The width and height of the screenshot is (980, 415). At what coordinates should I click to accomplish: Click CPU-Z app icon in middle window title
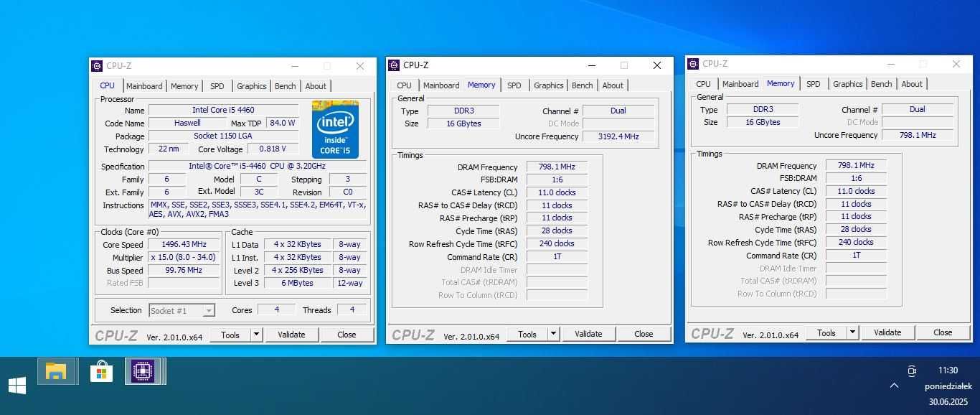point(394,65)
